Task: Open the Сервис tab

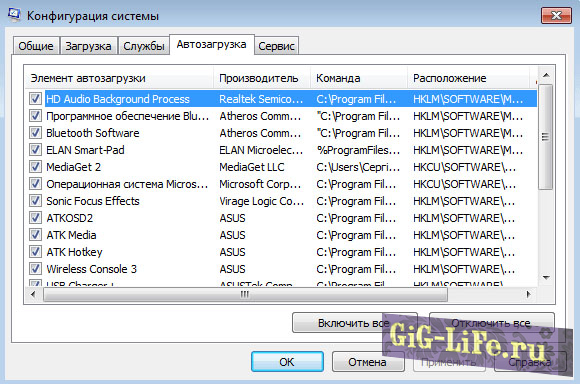Action: tap(276, 46)
